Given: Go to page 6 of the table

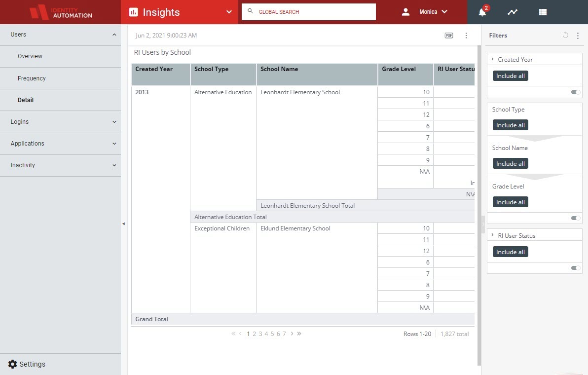Looking at the screenshot, I should click(x=278, y=334).
